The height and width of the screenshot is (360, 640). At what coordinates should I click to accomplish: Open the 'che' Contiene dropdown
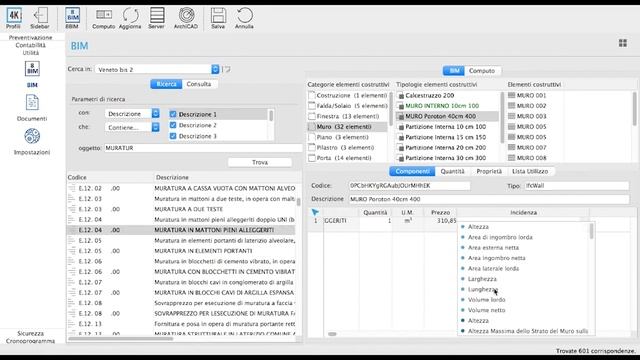(x=132, y=127)
